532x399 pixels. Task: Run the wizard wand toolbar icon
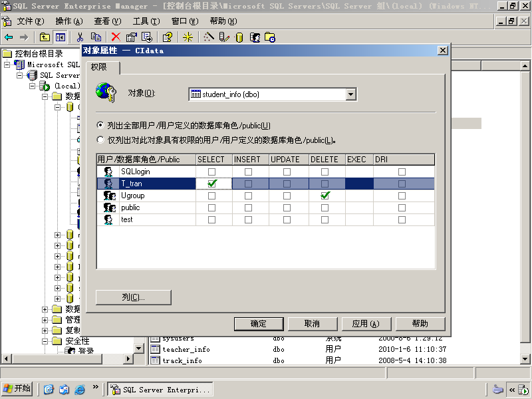click(x=209, y=37)
